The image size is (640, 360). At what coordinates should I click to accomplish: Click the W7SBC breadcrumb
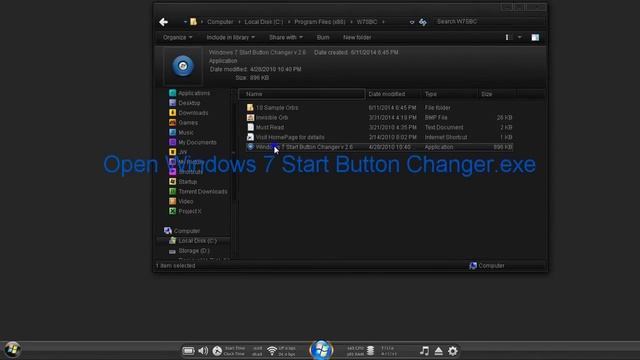(x=367, y=22)
